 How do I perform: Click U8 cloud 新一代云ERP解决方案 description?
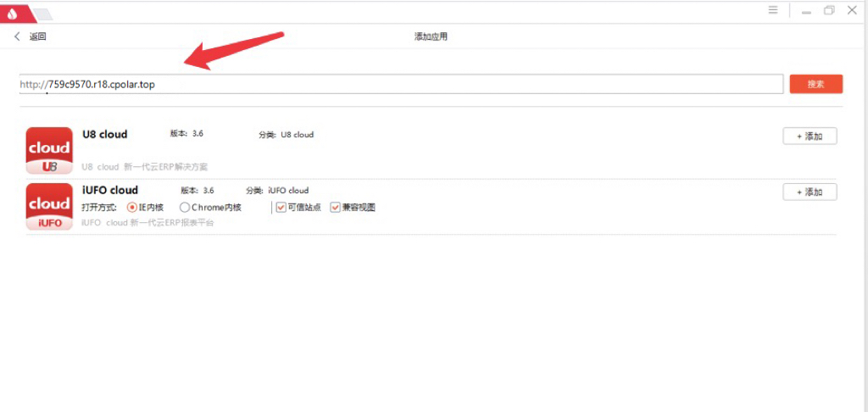click(x=144, y=167)
